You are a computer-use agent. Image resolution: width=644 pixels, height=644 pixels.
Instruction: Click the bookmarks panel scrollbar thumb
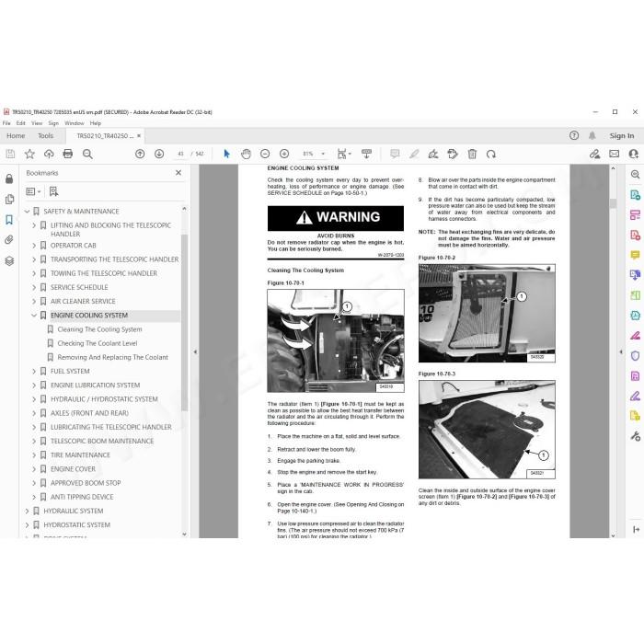pyautogui.click(x=184, y=322)
